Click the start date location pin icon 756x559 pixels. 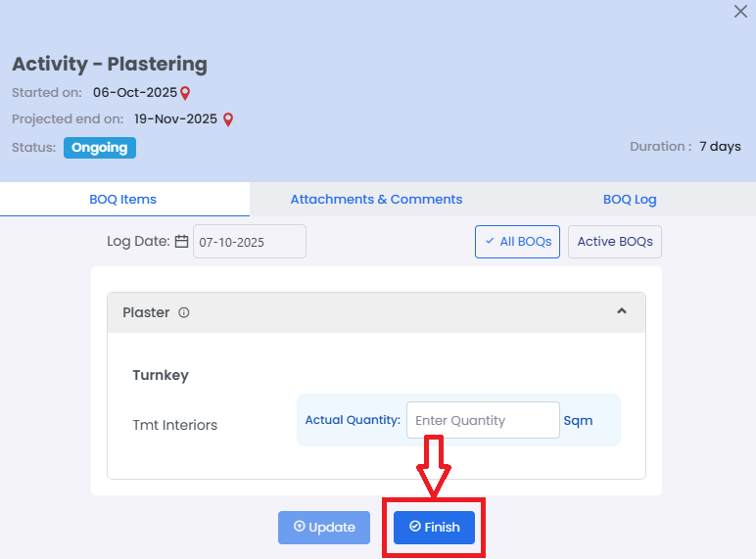185,93
